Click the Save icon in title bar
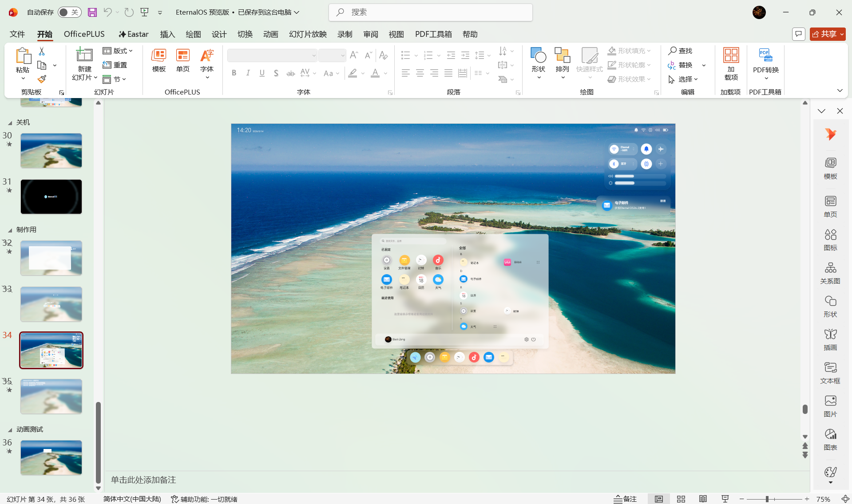Image resolution: width=852 pixels, height=504 pixels. click(92, 12)
